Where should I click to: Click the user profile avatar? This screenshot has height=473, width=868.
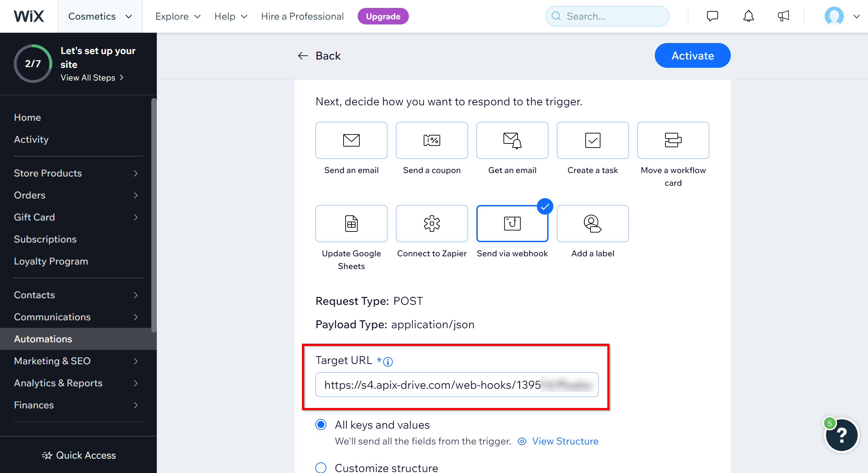point(834,16)
